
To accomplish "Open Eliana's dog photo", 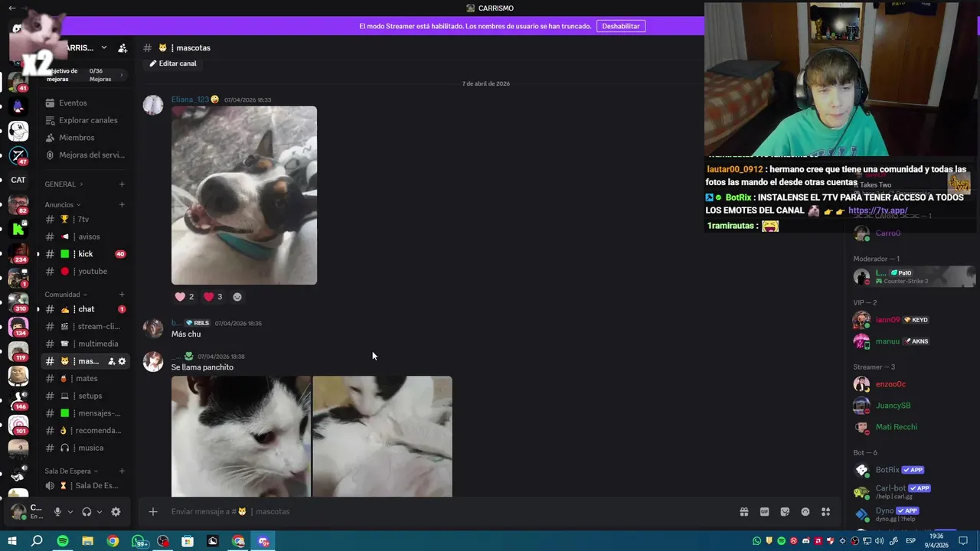I will 244,195.
